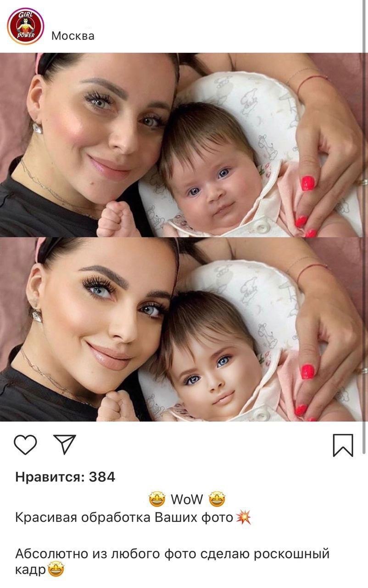
Task: View who liked via Нравится: 384
Action: pyautogui.click(x=65, y=477)
